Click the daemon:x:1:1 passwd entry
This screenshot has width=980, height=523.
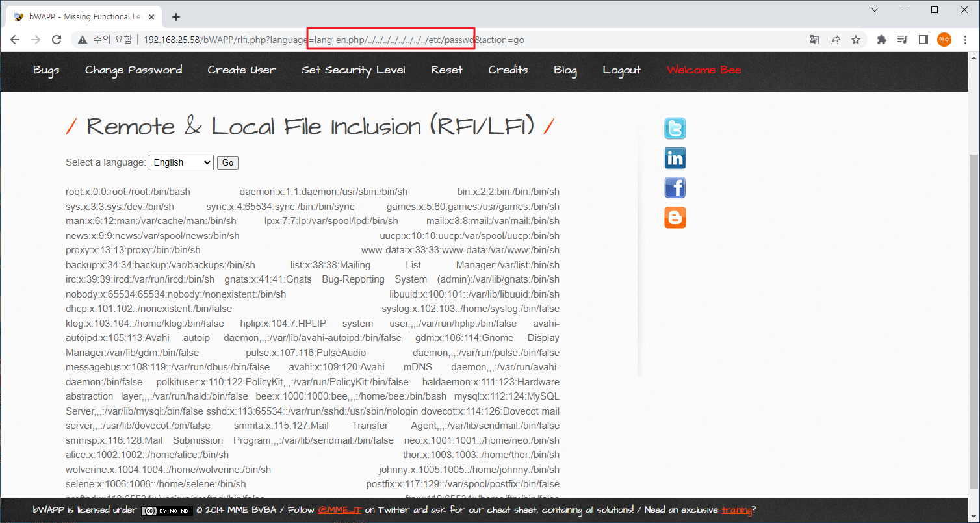click(x=324, y=192)
